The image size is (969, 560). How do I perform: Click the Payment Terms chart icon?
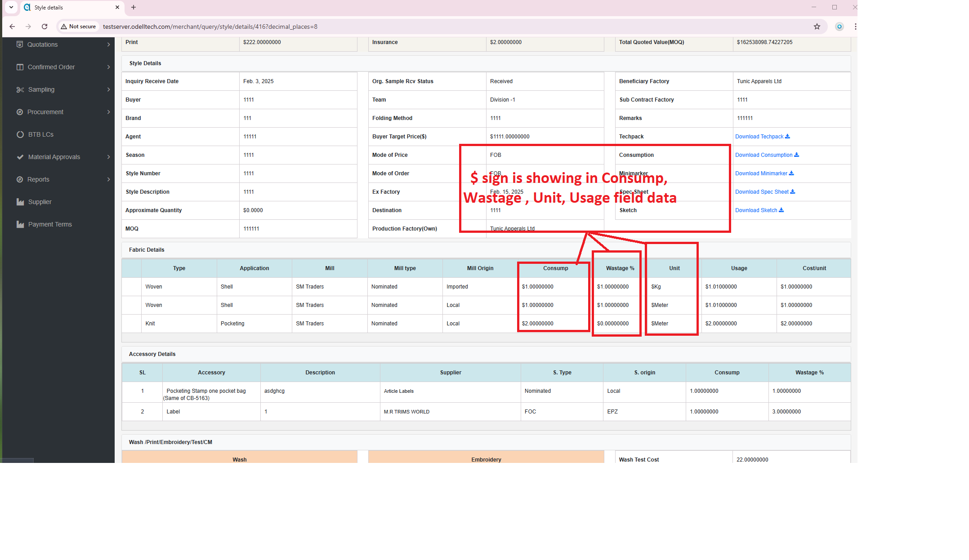(x=20, y=224)
